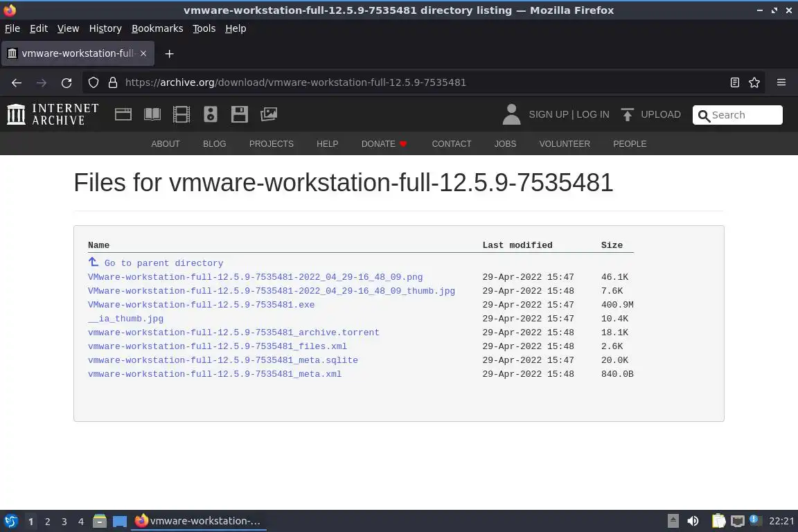Viewport: 798px width, 532px height.
Task: Click the parent directory up-arrow icon
Action: (x=93, y=262)
